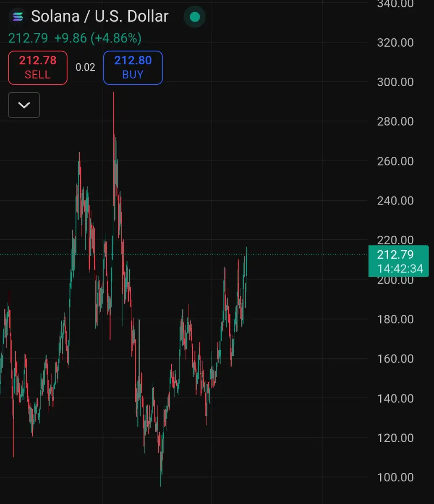The width and height of the screenshot is (434, 504).
Task: Click the green 212.79 current price label
Action: point(395,255)
